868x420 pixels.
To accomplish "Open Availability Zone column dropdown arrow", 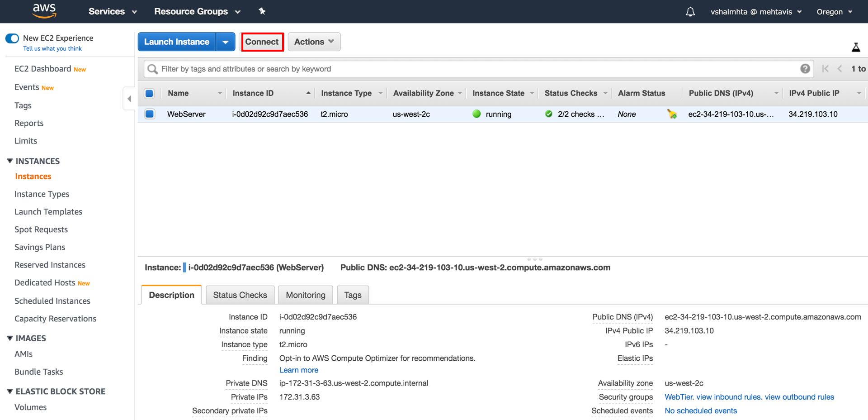I will [460, 93].
